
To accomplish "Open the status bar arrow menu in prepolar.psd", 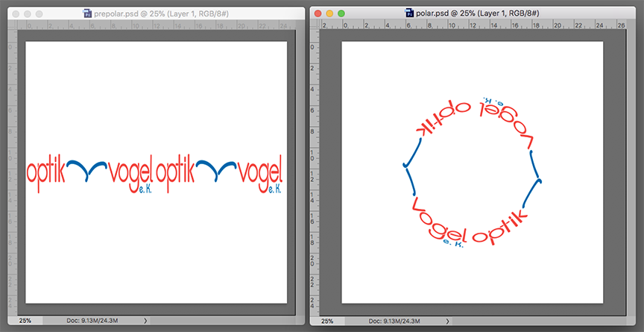I will pyautogui.click(x=145, y=320).
